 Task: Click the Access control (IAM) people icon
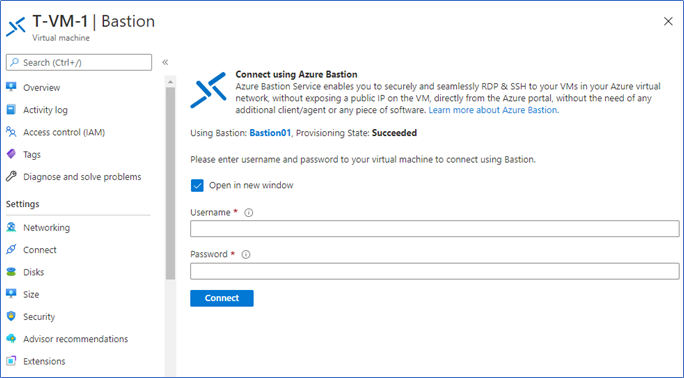[x=11, y=132]
